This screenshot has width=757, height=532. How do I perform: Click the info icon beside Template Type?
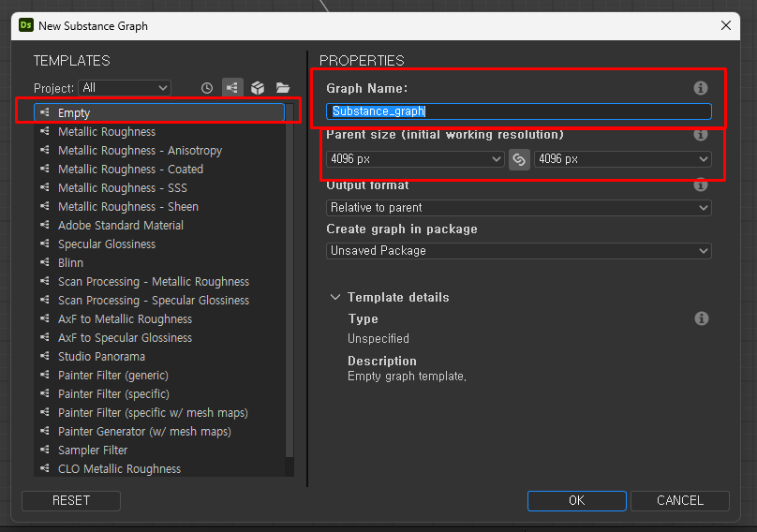pos(701,318)
